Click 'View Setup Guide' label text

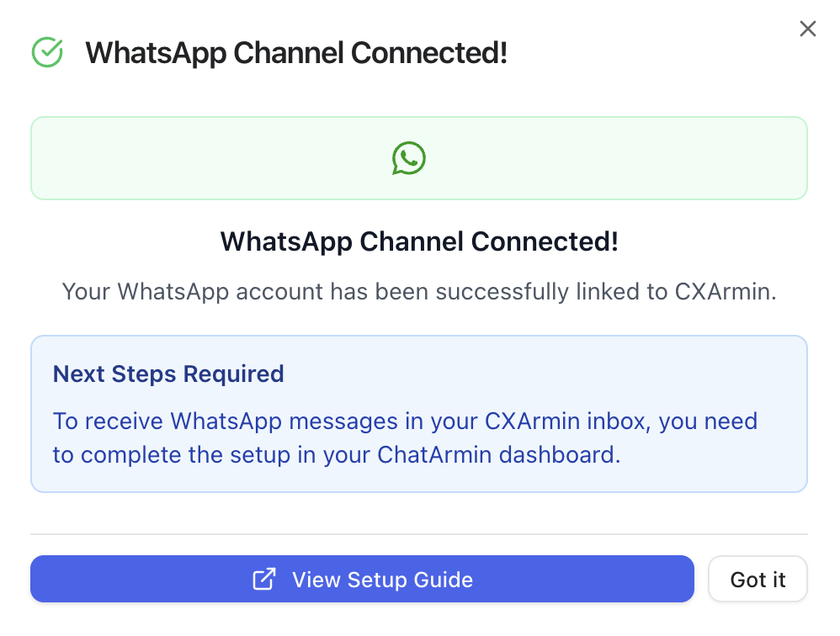tap(382, 580)
